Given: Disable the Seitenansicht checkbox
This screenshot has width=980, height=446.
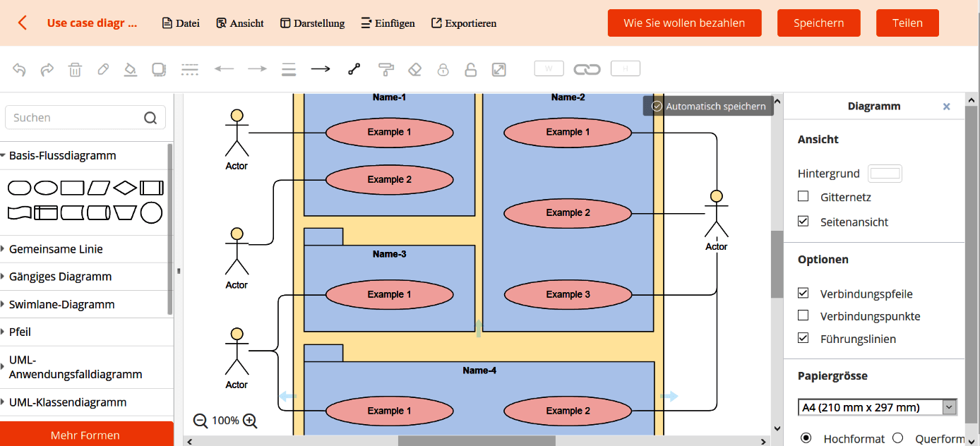Looking at the screenshot, I should (803, 221).
